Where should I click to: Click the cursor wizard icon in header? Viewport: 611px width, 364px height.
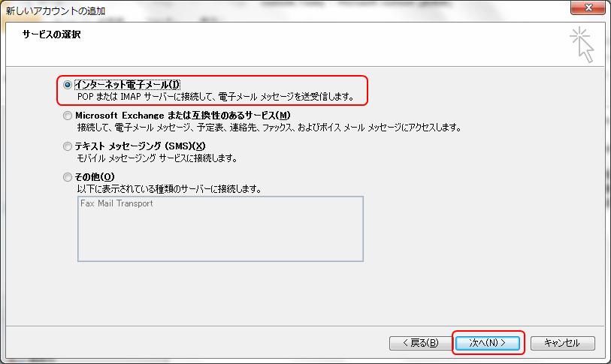(x=582, y=44)
